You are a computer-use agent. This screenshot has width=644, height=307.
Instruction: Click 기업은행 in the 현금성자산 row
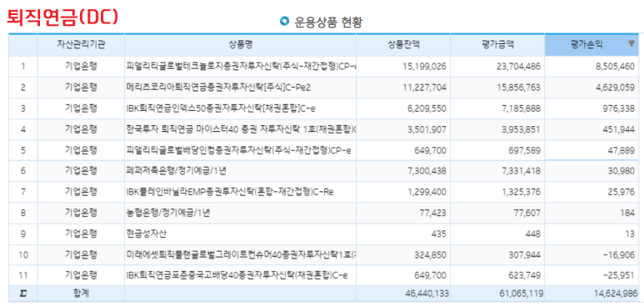[81, 234]
